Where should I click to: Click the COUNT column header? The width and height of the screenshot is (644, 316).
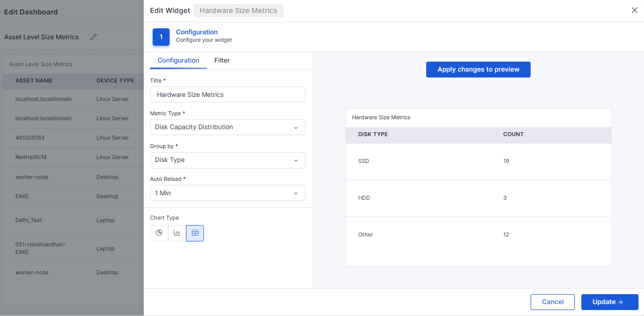513,135
